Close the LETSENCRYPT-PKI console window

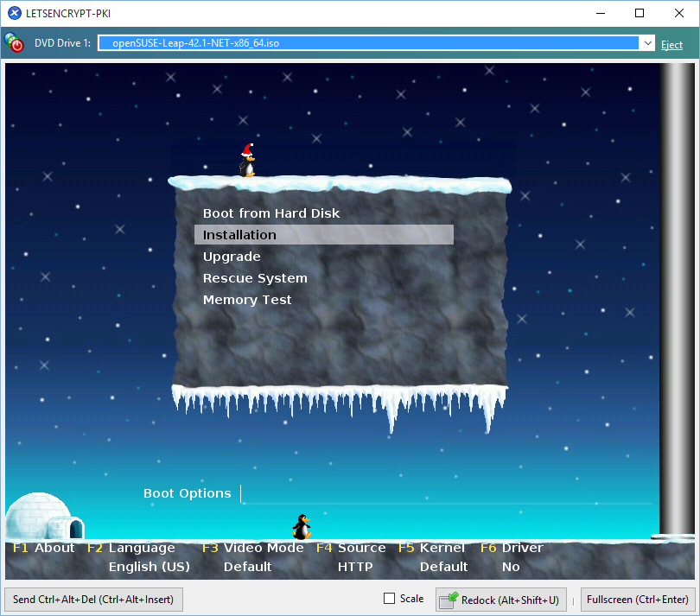click(x=679, y=13)
